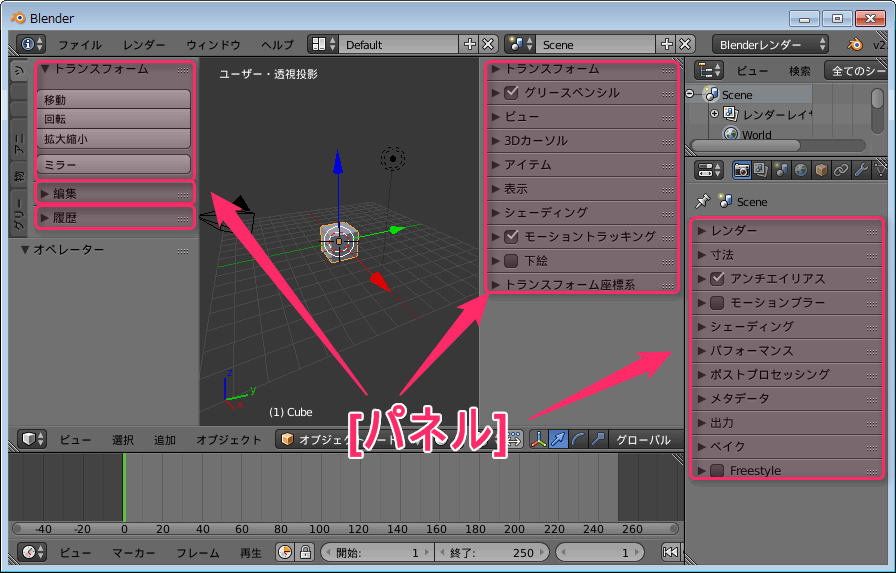Click the 拡大縮小 button

tap(113, 138)
